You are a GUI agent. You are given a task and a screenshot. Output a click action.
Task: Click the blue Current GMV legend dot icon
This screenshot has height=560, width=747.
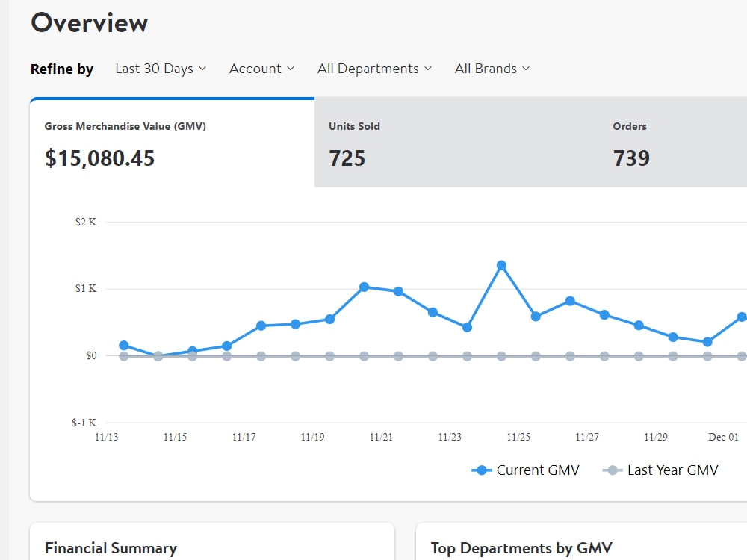point(481,470)
